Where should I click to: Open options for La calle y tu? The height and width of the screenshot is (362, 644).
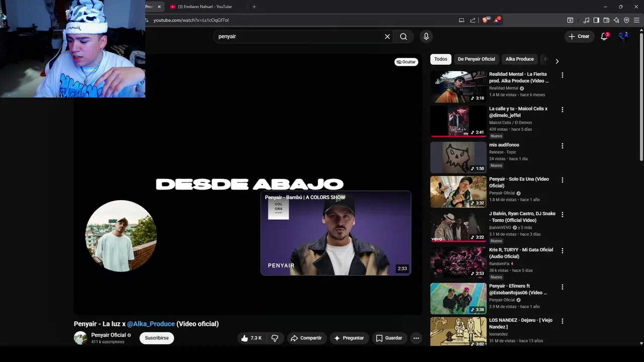click(x=562, y=110)
